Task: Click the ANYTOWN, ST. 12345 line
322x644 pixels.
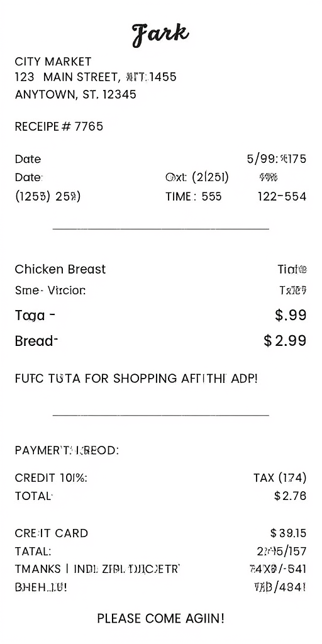Action: click(x=75, y=94)
